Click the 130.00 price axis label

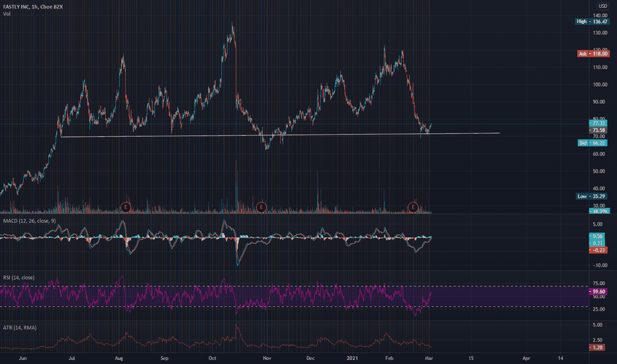[x=600, y=32]
